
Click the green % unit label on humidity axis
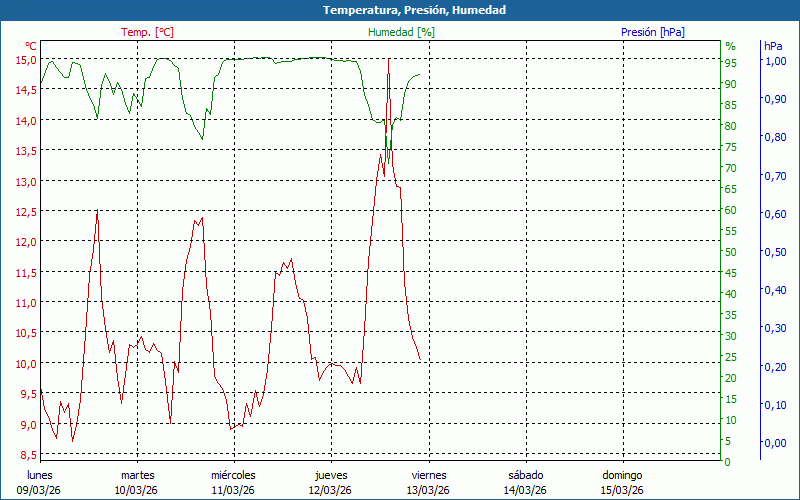tap(730, 46)
